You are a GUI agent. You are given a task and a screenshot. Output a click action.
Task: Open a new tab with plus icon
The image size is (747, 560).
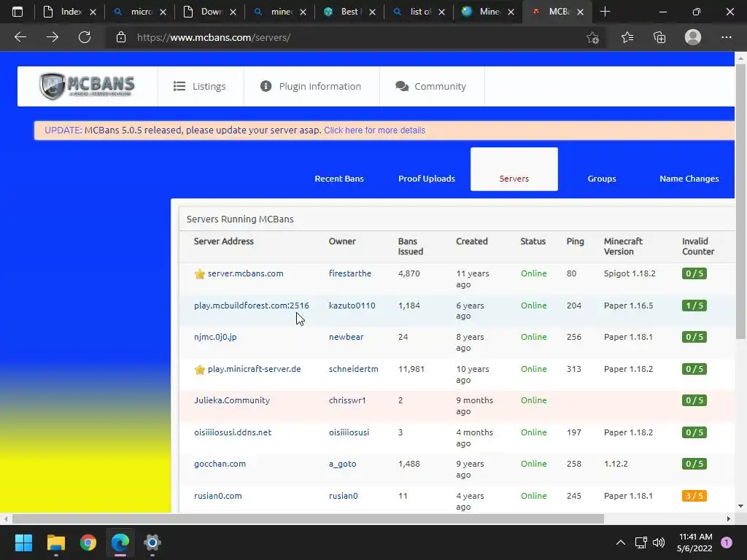click(x=605, y=12)
